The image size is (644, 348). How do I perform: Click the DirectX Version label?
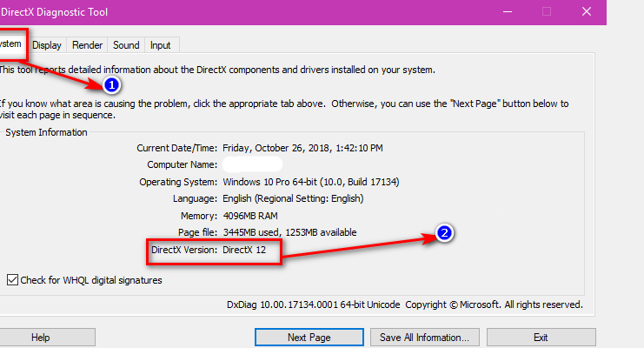pos(184,250)
